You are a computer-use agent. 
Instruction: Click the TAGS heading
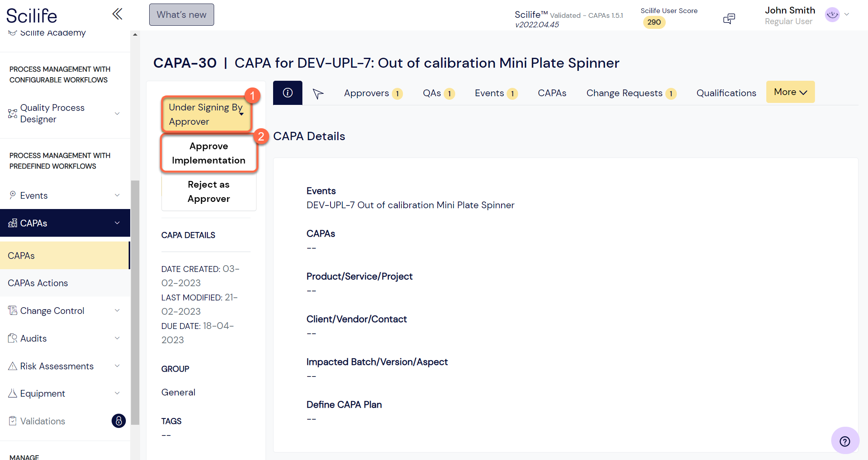click(x=171, y=421)
